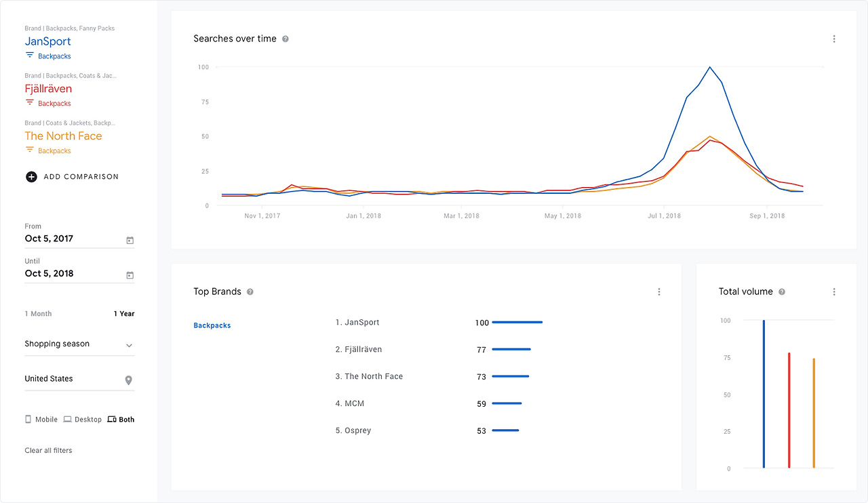
Task: Open Searches over time more options menu
Action: [x=834, y=39]
